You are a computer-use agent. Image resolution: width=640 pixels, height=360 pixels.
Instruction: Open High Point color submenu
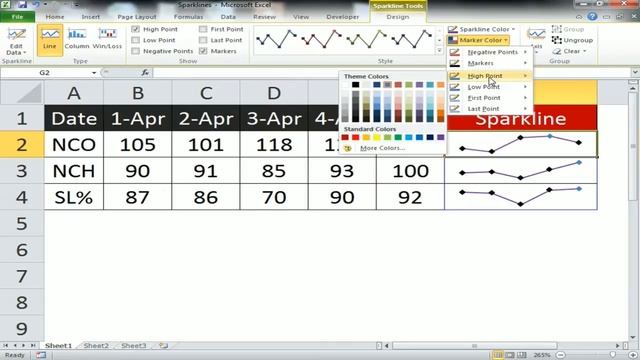(489, 76)
